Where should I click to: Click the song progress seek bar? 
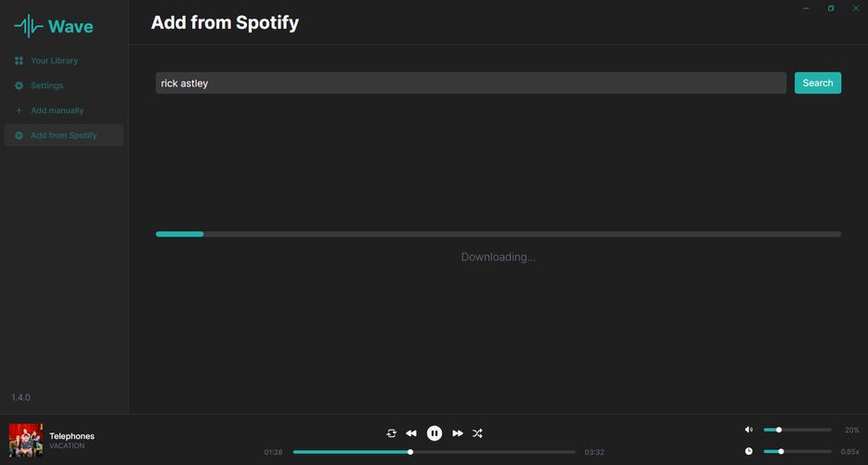pyautogui.click(x=434, y=452)
